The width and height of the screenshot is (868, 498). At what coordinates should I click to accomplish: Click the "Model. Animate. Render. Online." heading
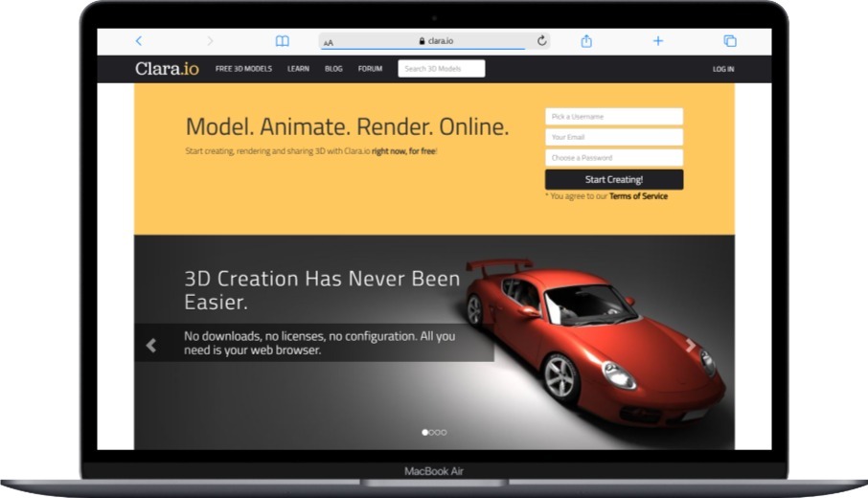tap(347, 126)
